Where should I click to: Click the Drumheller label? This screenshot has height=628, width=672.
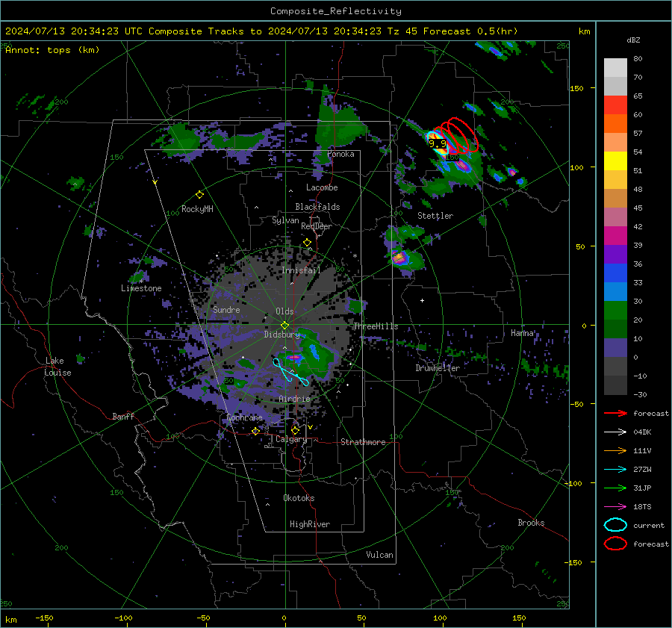pos(438,368)
